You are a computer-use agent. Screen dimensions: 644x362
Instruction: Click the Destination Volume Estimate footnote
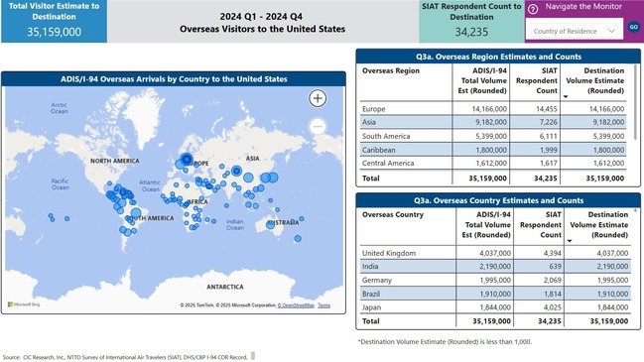tap(445, 341)
